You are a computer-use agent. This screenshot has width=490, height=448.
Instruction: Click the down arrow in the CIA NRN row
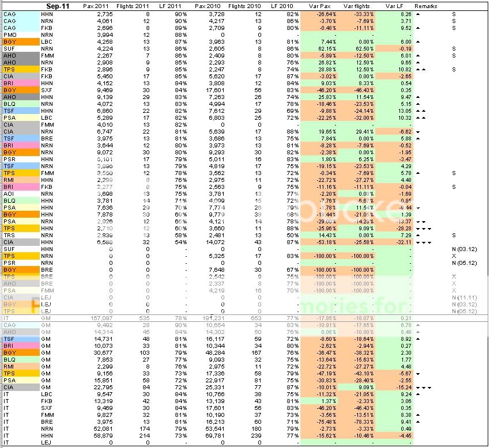(418, 131)
